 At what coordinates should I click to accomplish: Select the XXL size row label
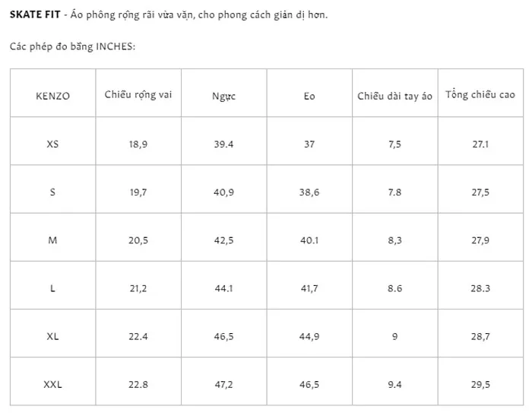52,384
